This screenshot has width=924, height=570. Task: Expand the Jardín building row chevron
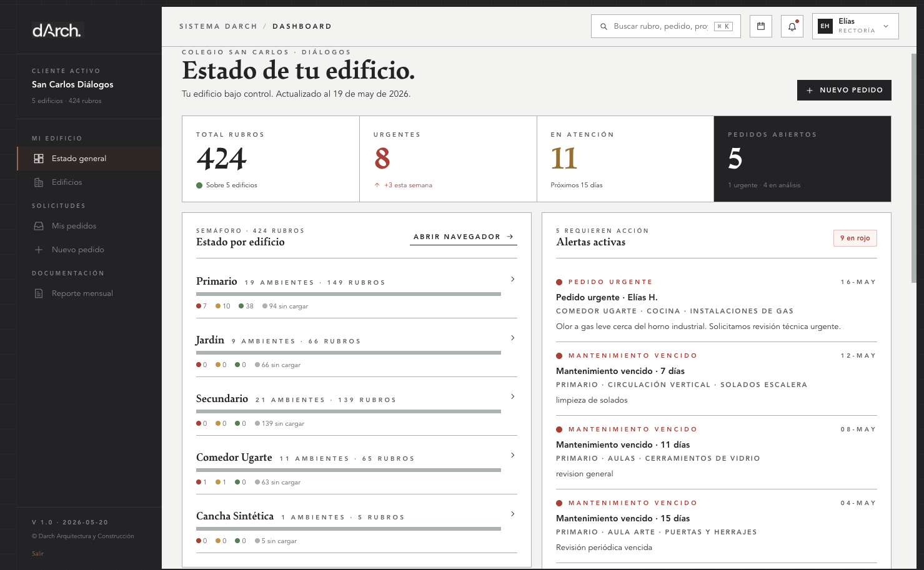point(513,338)
